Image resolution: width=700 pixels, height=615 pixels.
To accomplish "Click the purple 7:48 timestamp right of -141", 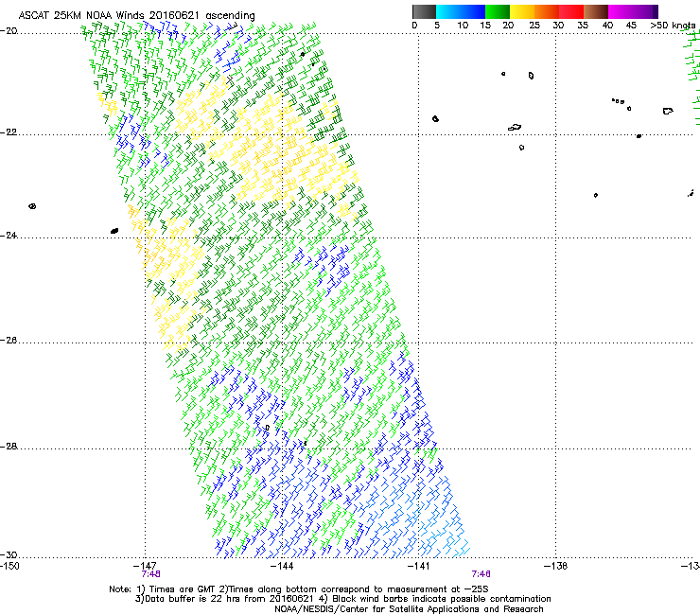I will (x=481, y=574).
